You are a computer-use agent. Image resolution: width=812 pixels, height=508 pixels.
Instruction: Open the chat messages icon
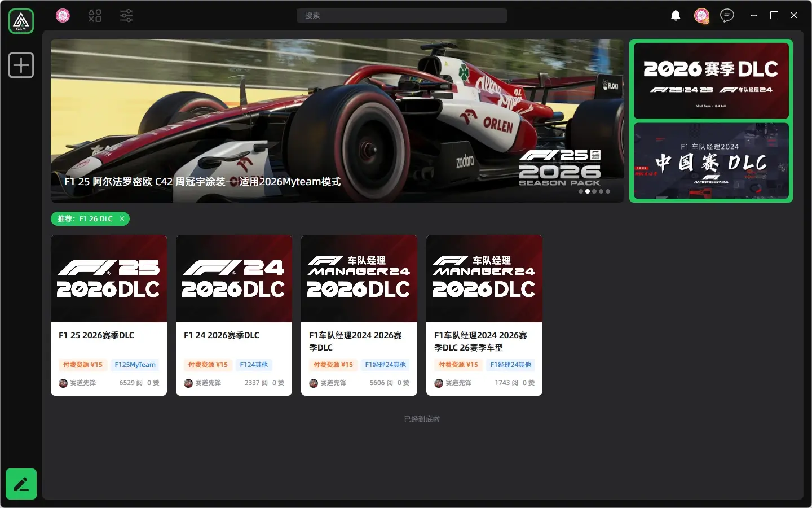click(727, 15)
